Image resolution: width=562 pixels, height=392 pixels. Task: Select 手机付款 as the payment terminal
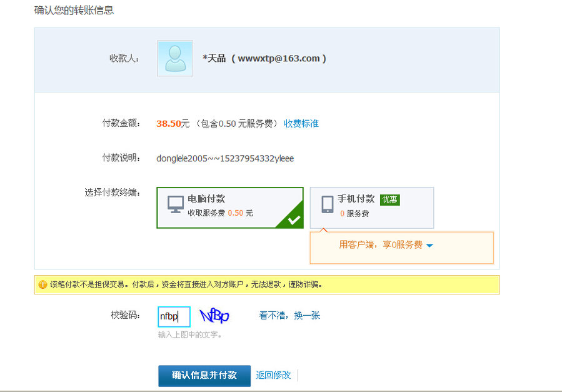coord(371,206)
